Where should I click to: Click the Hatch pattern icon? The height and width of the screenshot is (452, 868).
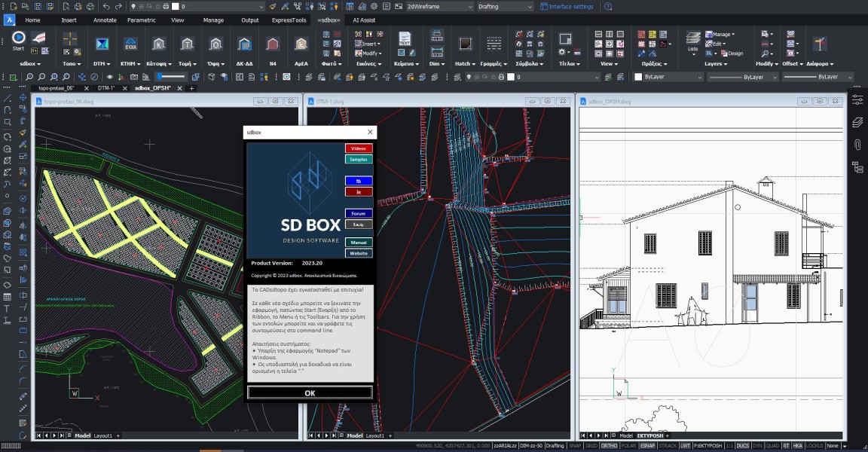coord(465,44)
